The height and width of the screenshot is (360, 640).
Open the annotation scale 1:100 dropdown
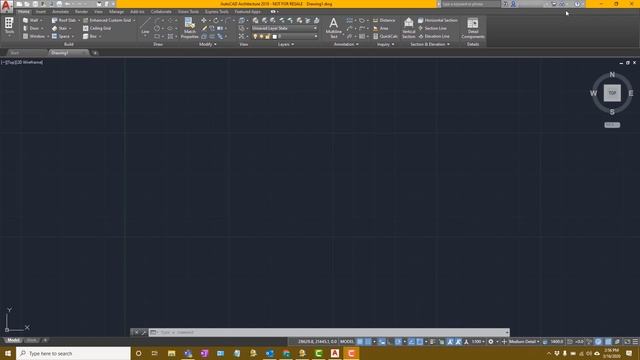pyautogui.click(x=478, y=342)
